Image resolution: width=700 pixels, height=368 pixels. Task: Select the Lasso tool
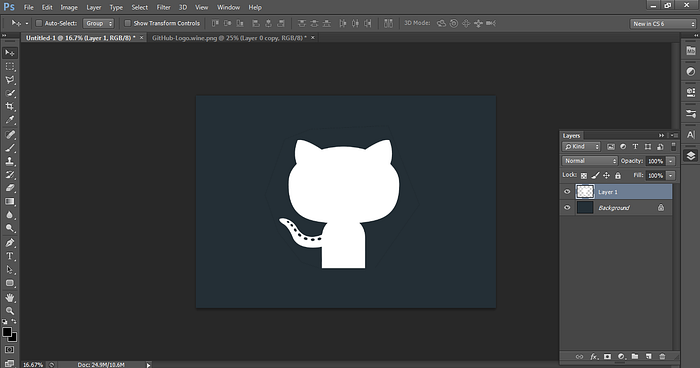coord(9,79)
